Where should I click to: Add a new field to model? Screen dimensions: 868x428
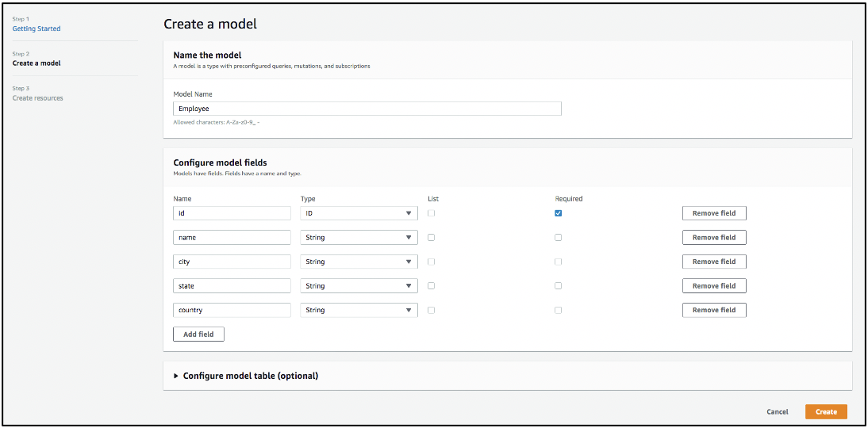tap(198, 334)
